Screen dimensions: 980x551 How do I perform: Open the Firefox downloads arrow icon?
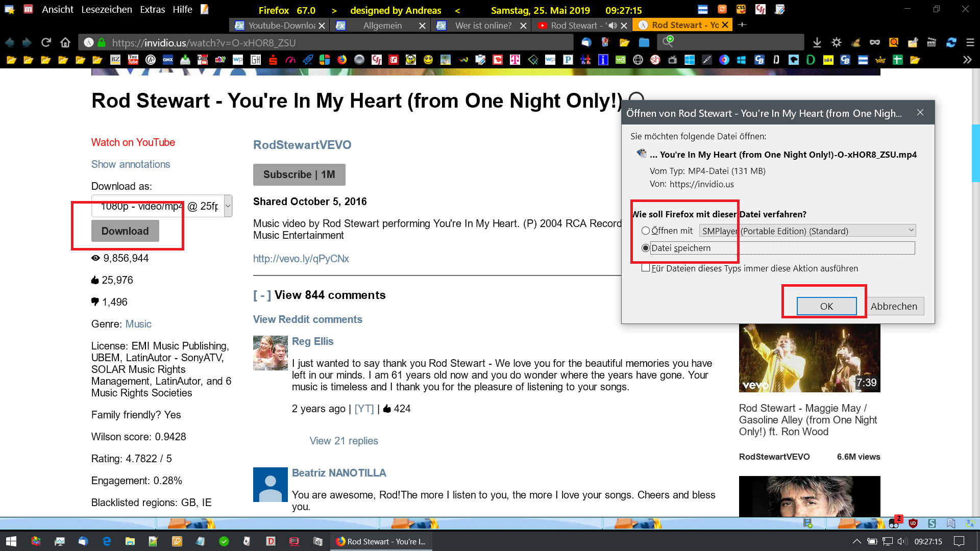(x=817, y=43)
